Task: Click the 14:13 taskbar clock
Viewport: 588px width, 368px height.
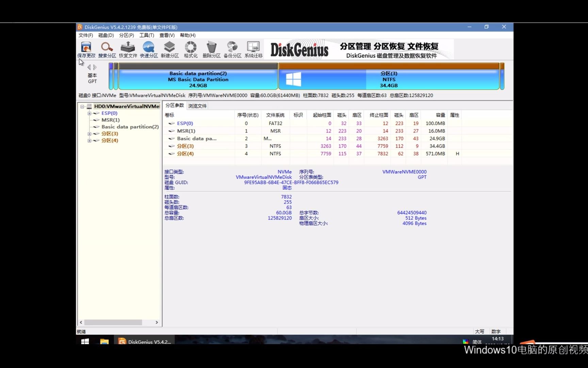Action: tap(497, 339)
